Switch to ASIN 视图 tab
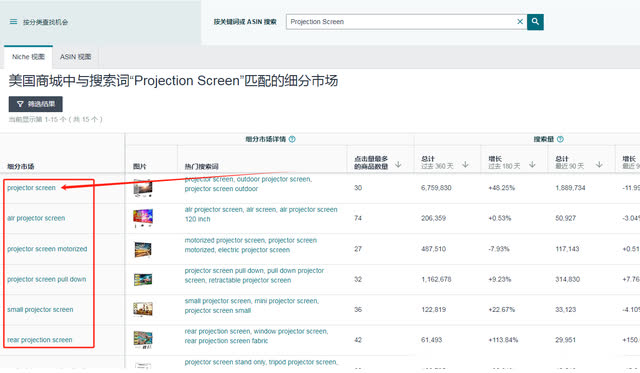Viewport: 640px width, 373px height. pyautogui.click(x=76, y=57)
